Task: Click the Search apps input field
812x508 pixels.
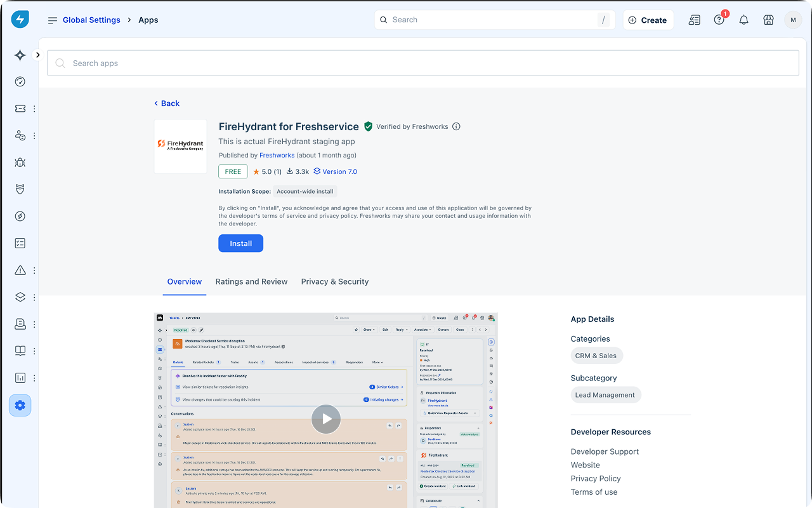Action: (423, 63)
